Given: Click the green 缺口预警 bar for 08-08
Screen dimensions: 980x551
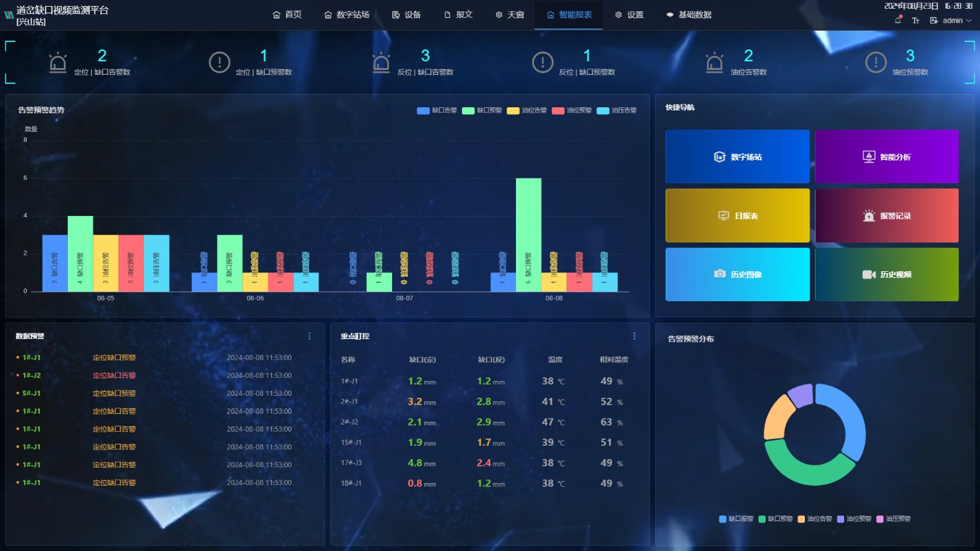Looking at the screenshot, I should click(x=529, y=235).
